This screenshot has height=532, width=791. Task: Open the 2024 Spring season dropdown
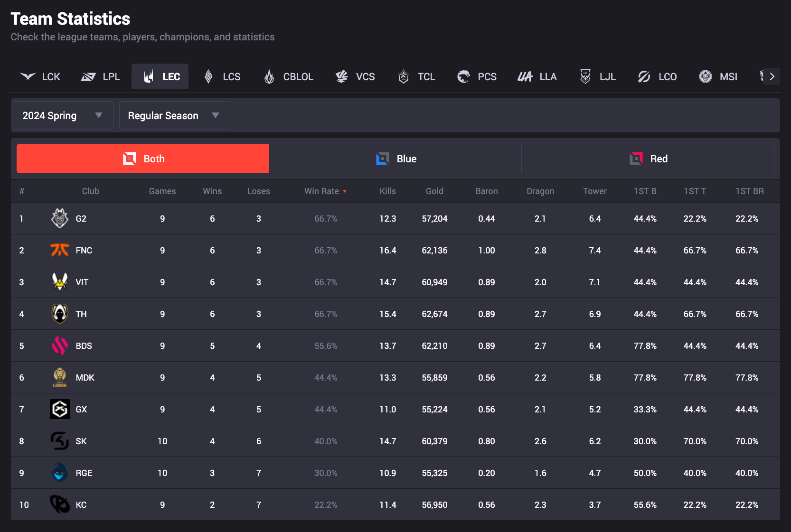[x=64, y=115]
